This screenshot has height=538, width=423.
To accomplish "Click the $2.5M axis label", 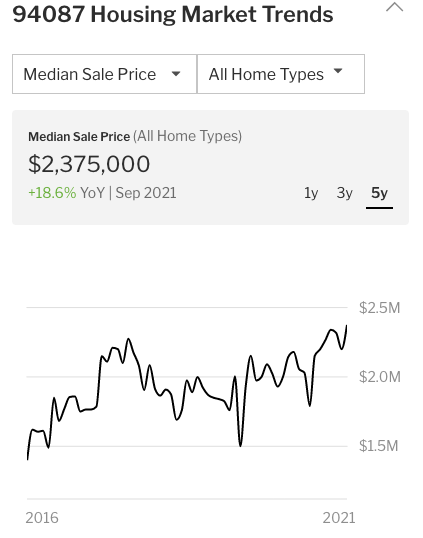I will click(x=380, y=308).
